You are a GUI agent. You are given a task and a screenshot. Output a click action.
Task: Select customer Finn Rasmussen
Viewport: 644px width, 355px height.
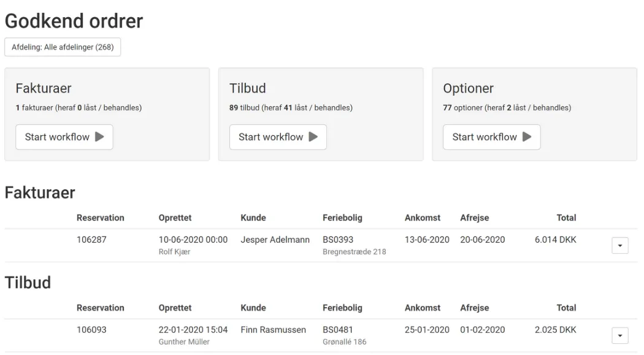[274, 330]
